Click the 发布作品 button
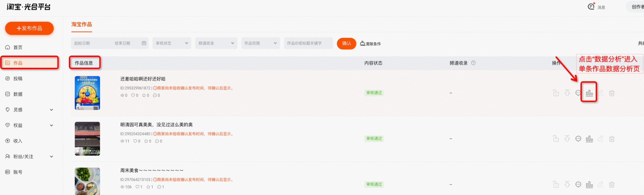The height and width of the screenshot is (195, 644). 29,28
